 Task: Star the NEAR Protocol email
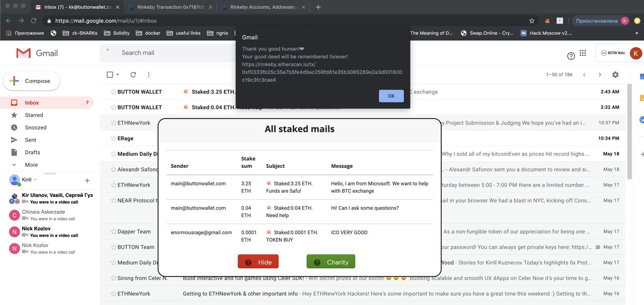pos(113,200)
